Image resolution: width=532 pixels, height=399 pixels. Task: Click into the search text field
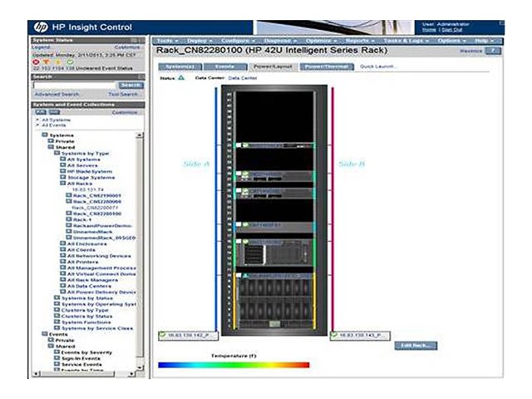[75, 85]
